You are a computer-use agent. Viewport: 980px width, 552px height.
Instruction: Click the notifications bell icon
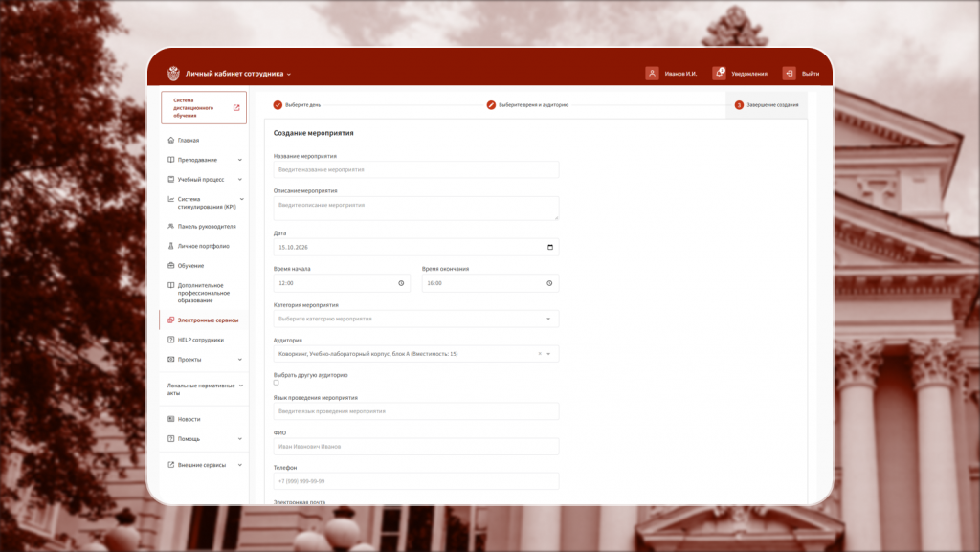pyautogui.click(x=719, y=73)
